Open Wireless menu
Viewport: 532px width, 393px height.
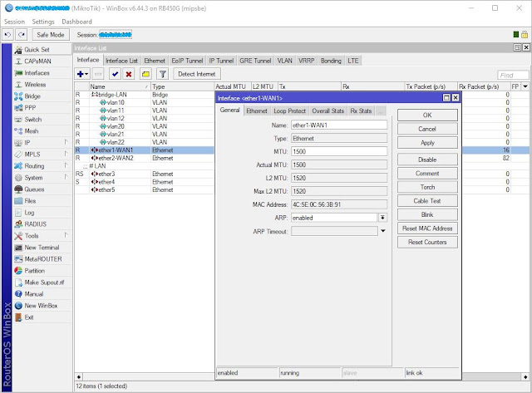[35, 85]
